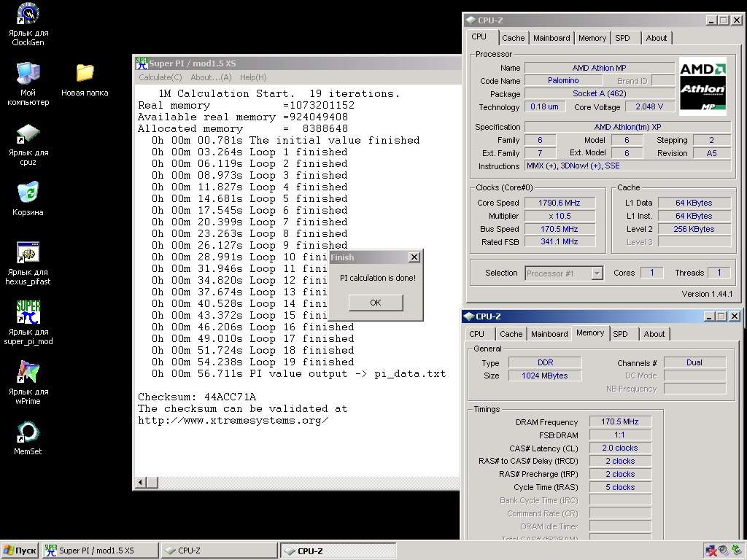Image resolution: width=747 pixels, height=560 pixels.
Task: Switch to Cache tab in upper CPU-Z window
Action: point(513,38)
